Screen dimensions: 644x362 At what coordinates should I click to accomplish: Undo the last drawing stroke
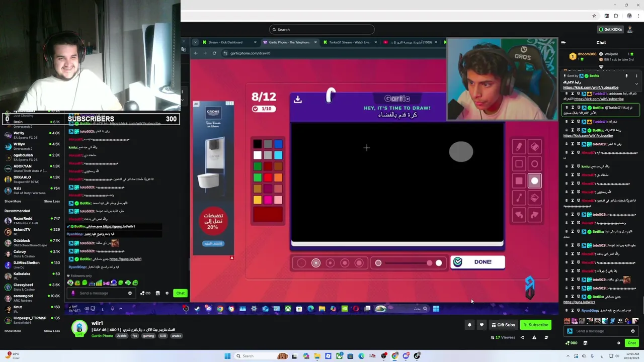click(519, 215)
